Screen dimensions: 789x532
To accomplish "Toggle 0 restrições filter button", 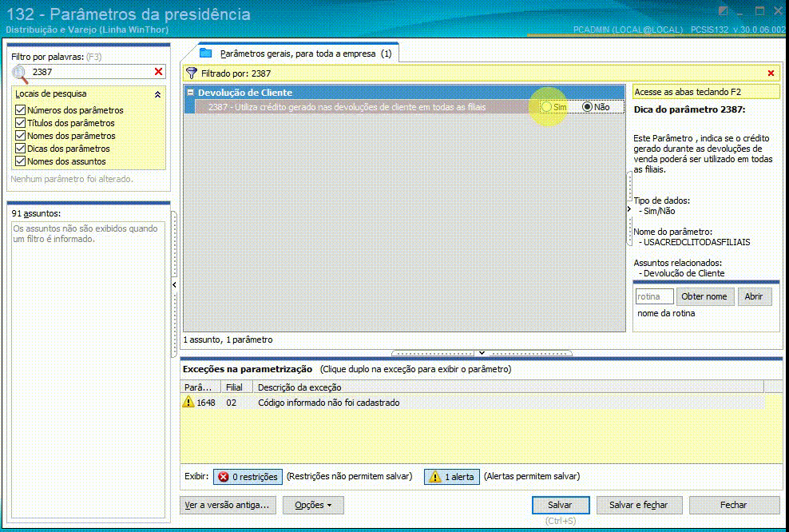I will (248, 477).
